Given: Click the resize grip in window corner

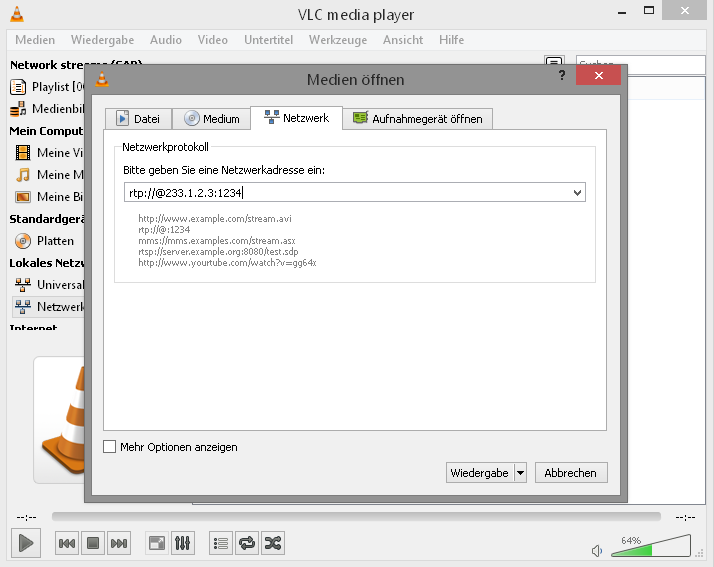Looking at the screenshot, I should (x=699, y=553).
